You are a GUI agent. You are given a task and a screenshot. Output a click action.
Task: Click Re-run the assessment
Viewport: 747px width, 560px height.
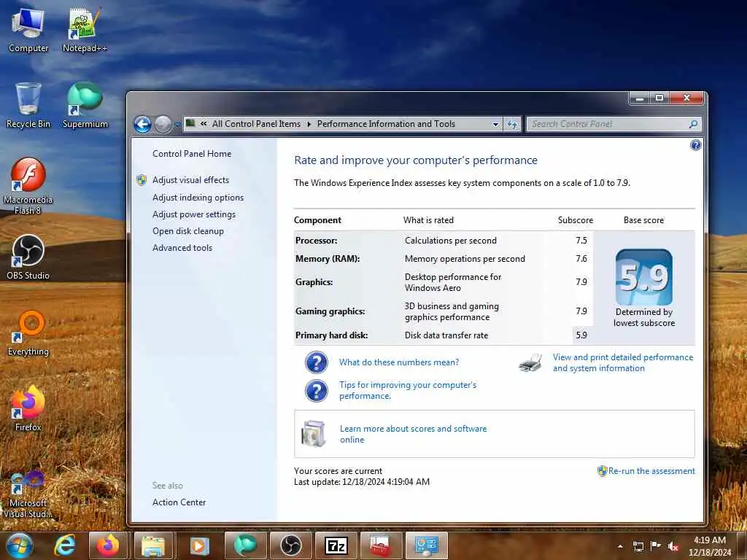point(651,471)
